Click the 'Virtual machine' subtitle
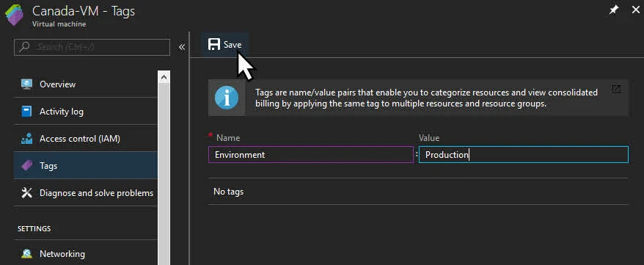Screen dimensions: 644x265 click(x=59, y=24)
